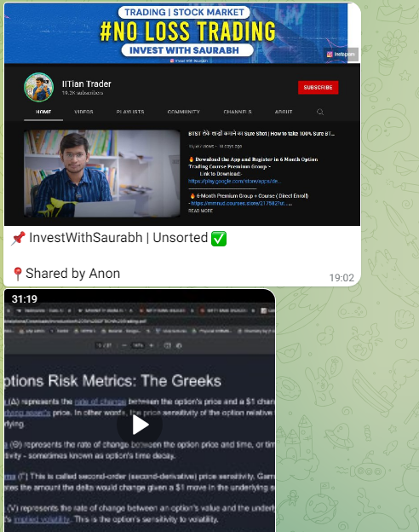Click the TRADING | STOCK MARKET banner label
The image size is (419, 532).
click(x=184, y=12)
